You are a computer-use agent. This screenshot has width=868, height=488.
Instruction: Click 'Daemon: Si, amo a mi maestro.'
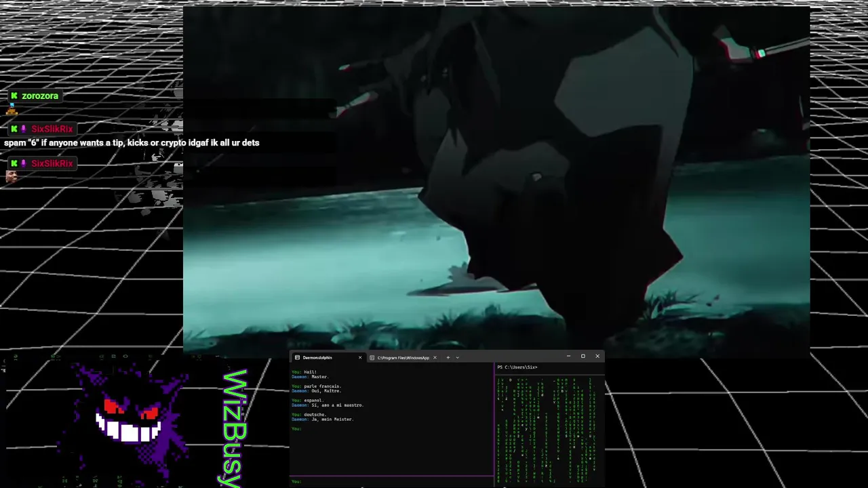click(x=328, y=405)
